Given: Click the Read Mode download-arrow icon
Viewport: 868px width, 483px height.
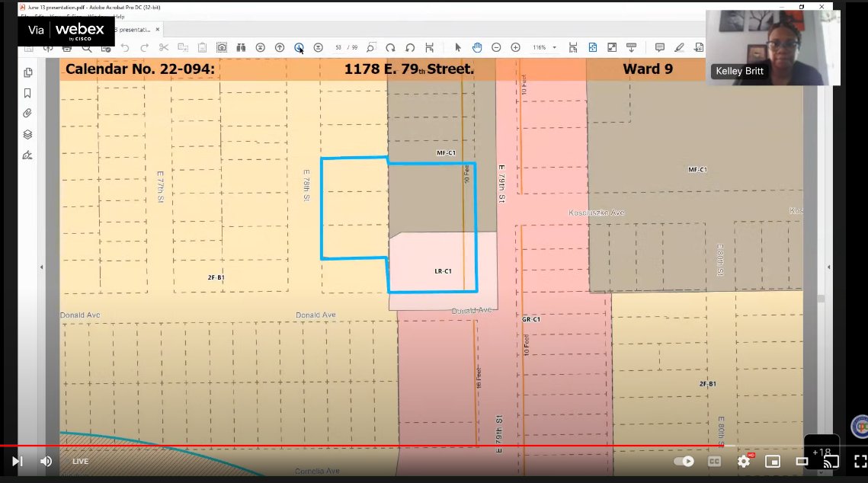Looking at the screenshot, I should [631, 47].
